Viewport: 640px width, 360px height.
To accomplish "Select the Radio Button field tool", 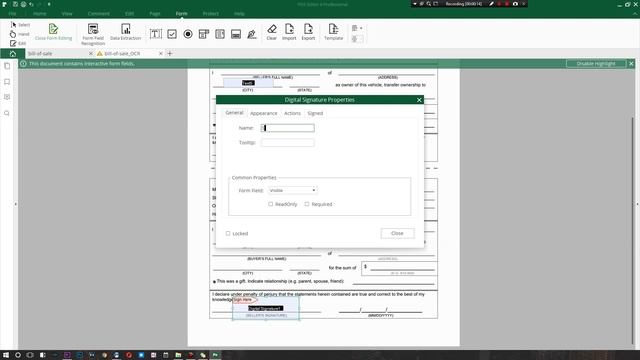I will (x=188, y=34).
